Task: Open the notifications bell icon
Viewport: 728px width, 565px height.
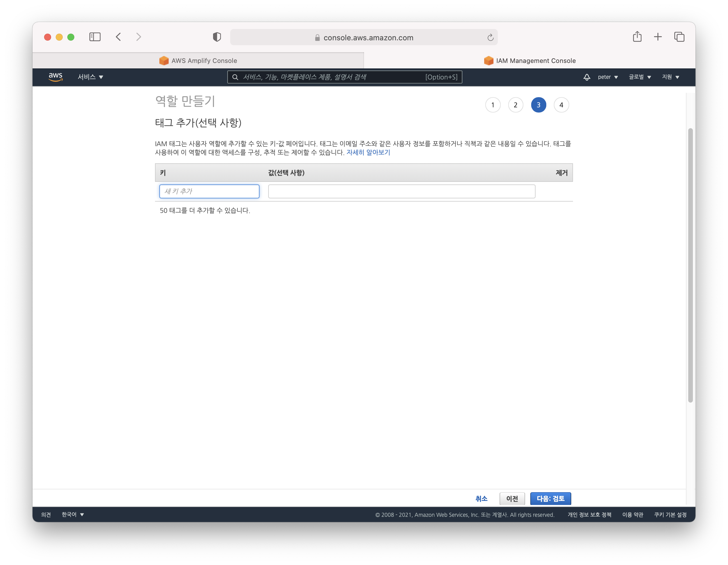Action: click(587, 77)
